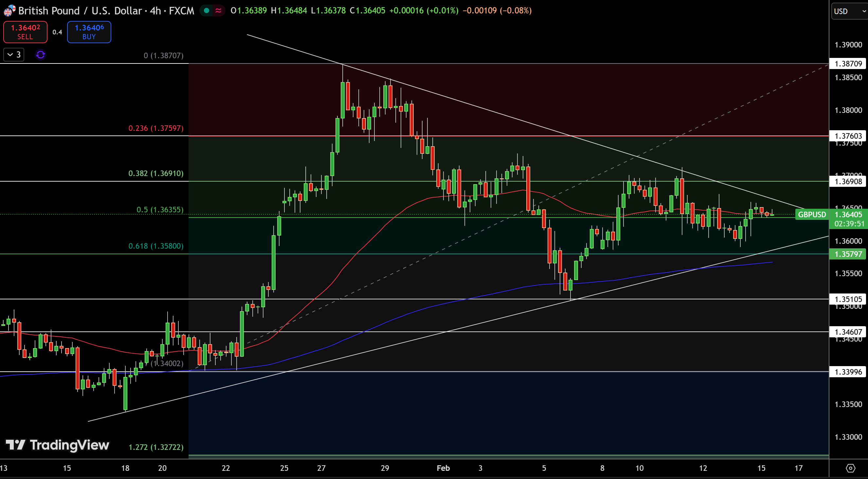868x479 pixels.
Task: Select the GBPUSD price label on scale
Action: (x=812, y=215)
